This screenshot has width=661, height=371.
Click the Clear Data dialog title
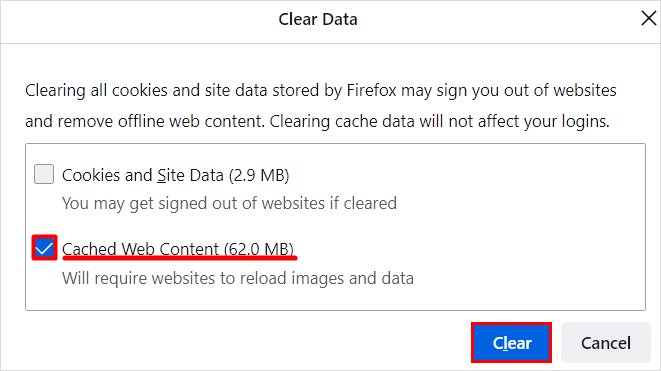pyautogui.click(x=318, y=19)
